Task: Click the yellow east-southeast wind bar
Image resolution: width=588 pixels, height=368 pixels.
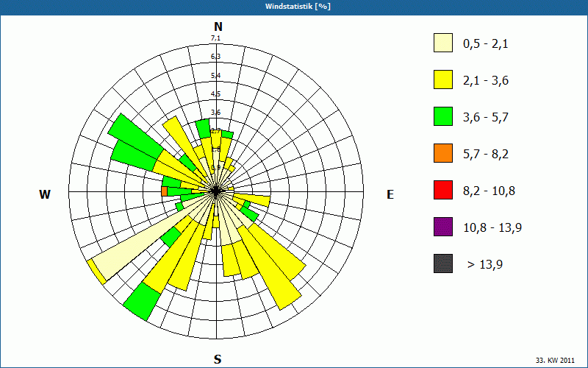Action: click(252, 200)
